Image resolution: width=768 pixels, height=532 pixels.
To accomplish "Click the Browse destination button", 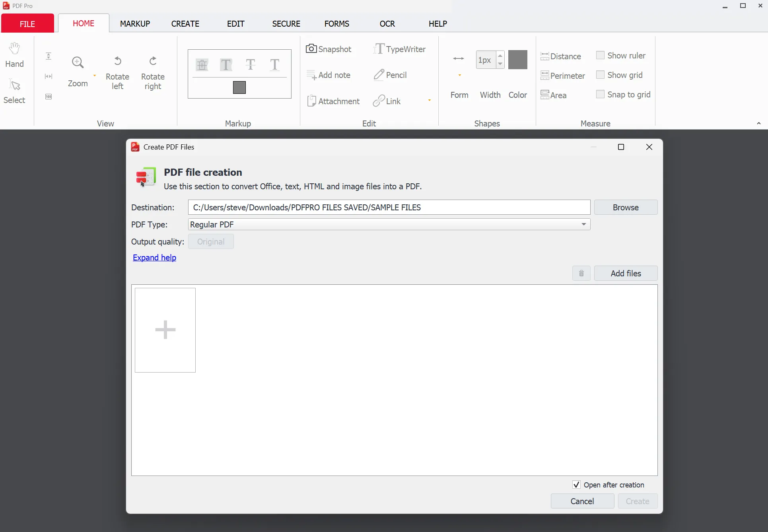I will tap(625, 207).
